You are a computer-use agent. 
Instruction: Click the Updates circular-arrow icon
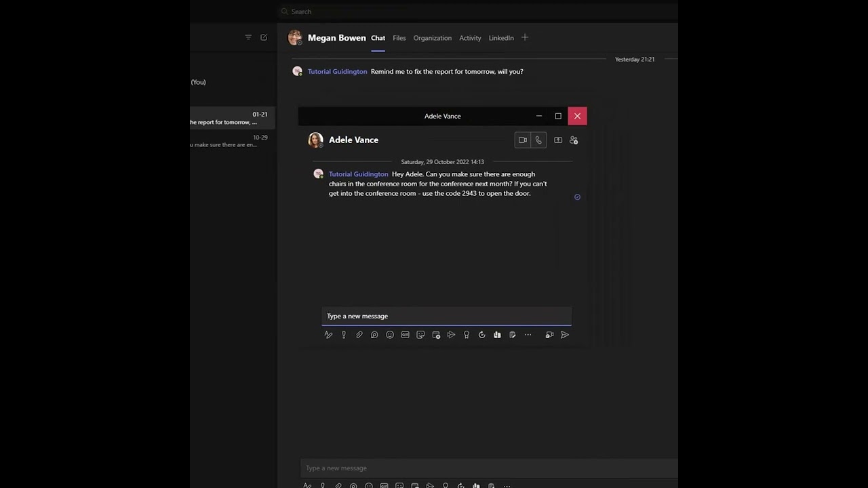(x=482, y=335)
